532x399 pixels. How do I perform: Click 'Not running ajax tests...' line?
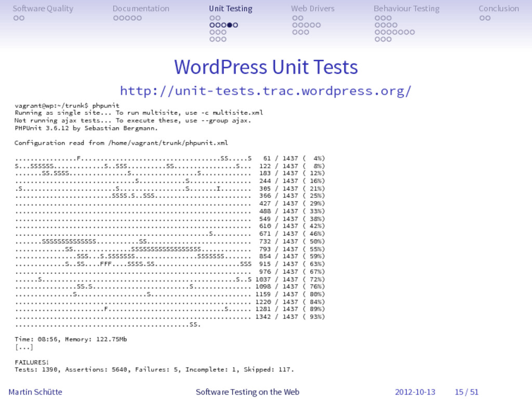click(132, 121)
